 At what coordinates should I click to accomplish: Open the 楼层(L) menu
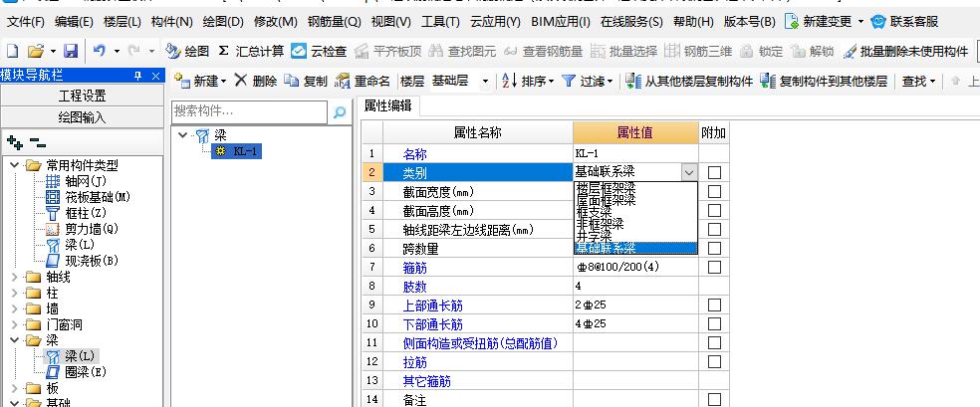(122, 22)
